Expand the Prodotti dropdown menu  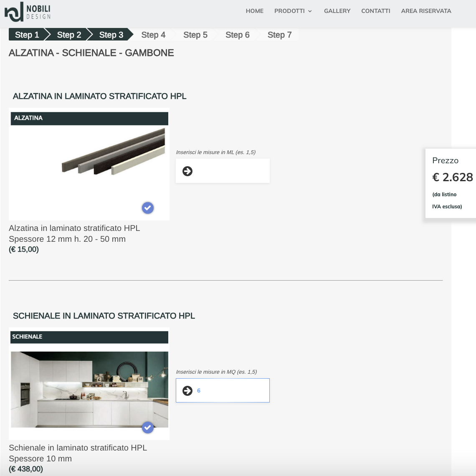[x=293, y=11]
